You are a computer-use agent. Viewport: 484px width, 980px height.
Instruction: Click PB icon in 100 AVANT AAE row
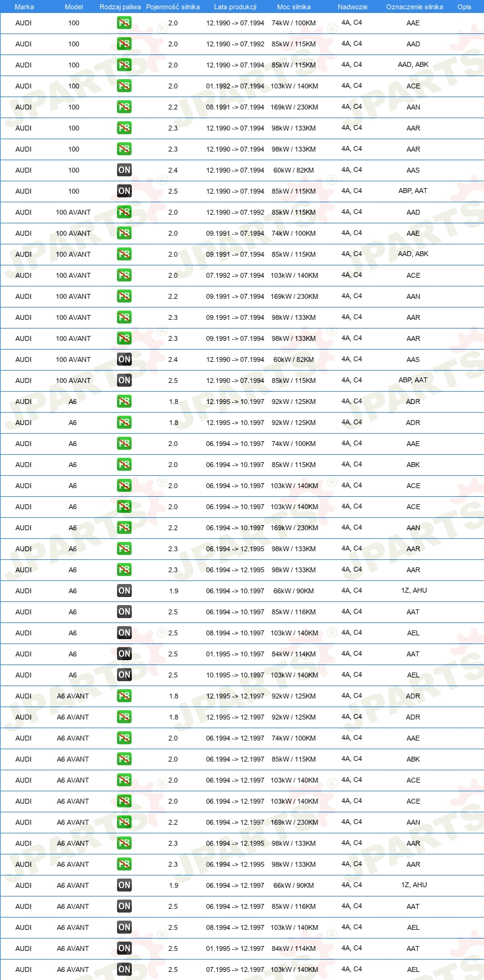click(124, 233)
